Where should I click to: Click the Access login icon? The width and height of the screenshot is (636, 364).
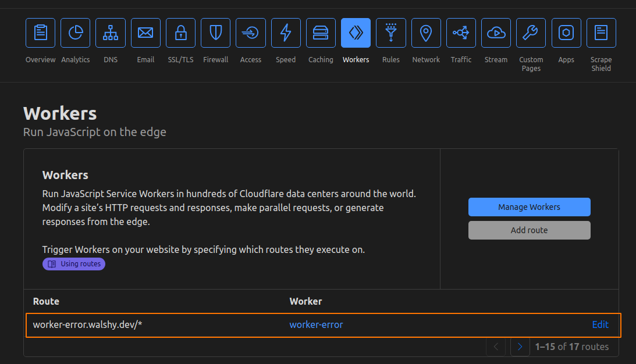click(251, 33)
